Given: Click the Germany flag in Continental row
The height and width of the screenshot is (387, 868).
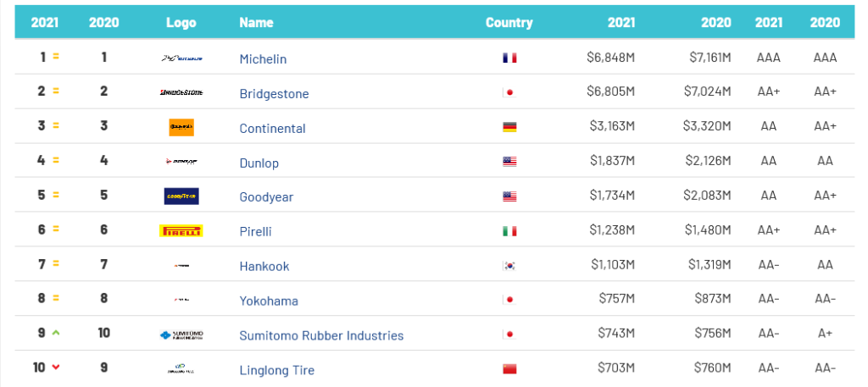Looking at the screenshot, I should 509,128.
